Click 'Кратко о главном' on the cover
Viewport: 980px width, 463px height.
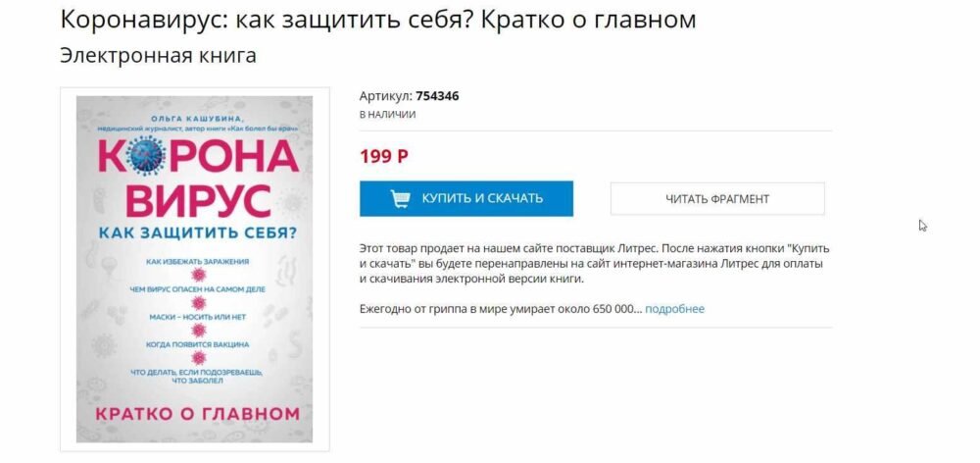pos(198,413)
